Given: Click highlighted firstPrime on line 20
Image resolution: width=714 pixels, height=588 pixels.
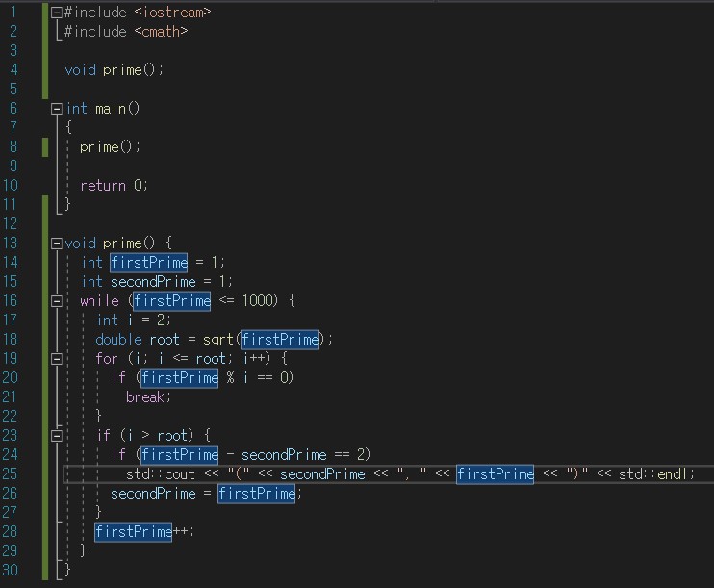Looking at the screenshot, I should tap(180, 378).
